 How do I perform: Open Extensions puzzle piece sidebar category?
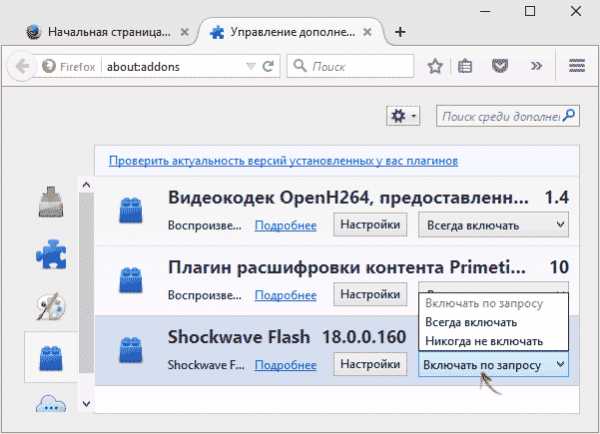51,255
